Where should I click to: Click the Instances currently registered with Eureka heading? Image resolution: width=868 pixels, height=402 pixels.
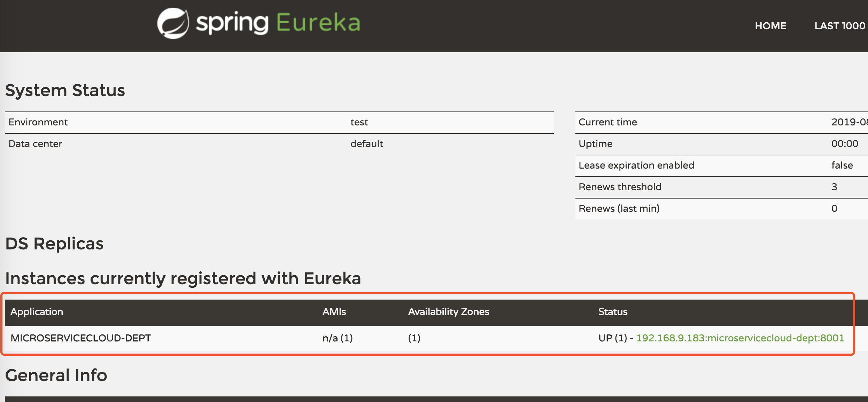[183, 279]
